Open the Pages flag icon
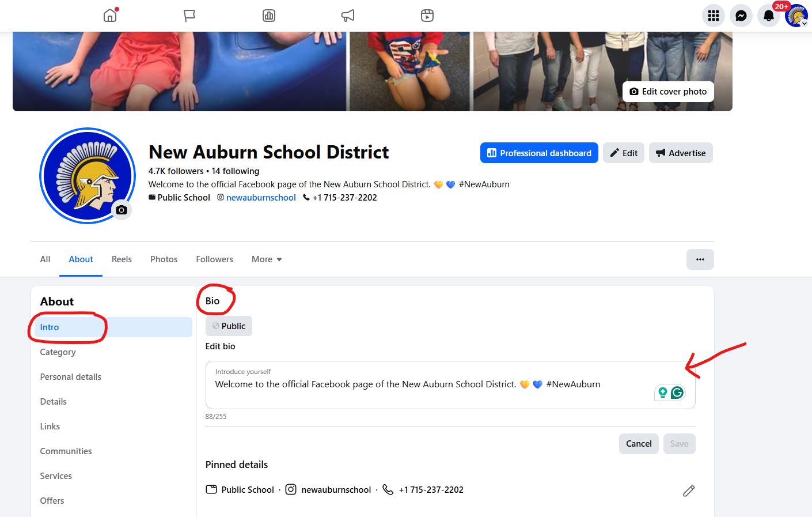 (189, 16)
